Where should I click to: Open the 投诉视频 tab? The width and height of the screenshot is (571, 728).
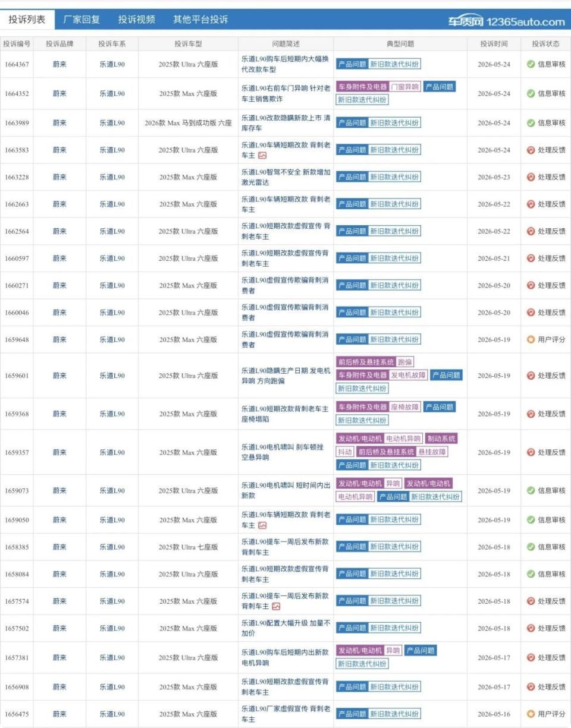(136, 19)
